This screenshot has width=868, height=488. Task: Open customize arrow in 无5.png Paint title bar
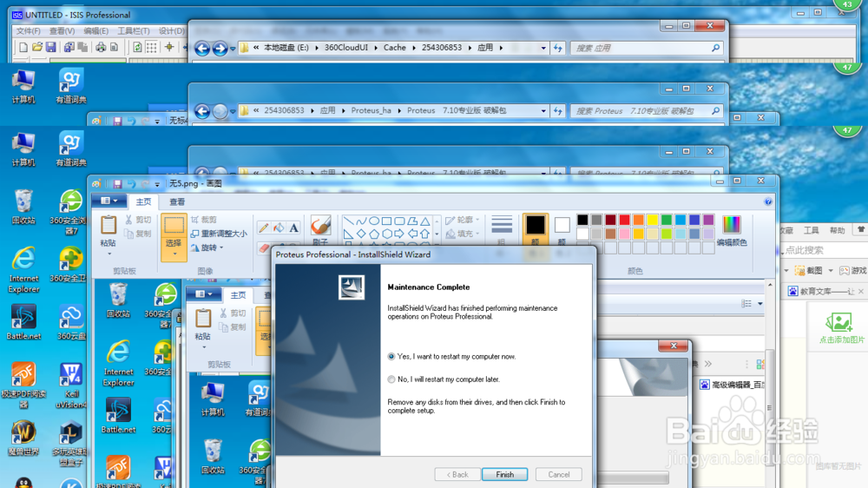(x=157, y=184)
